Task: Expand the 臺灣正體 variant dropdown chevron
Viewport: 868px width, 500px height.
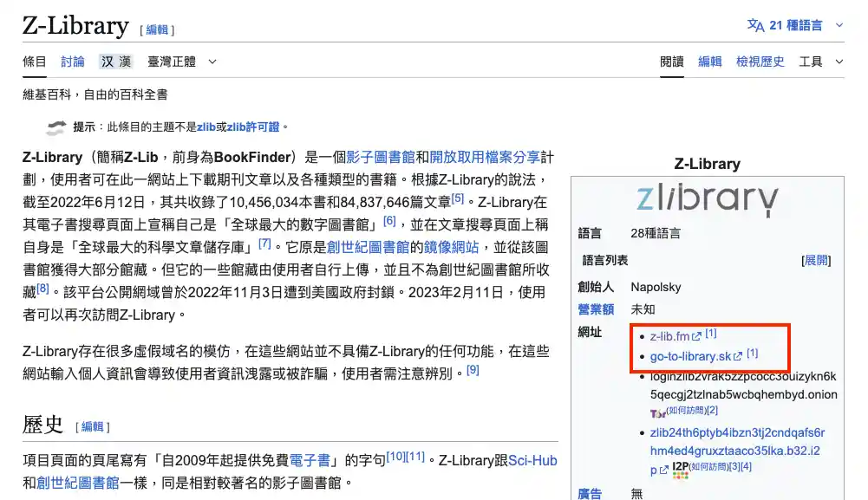Action: [x=212, y=62]
